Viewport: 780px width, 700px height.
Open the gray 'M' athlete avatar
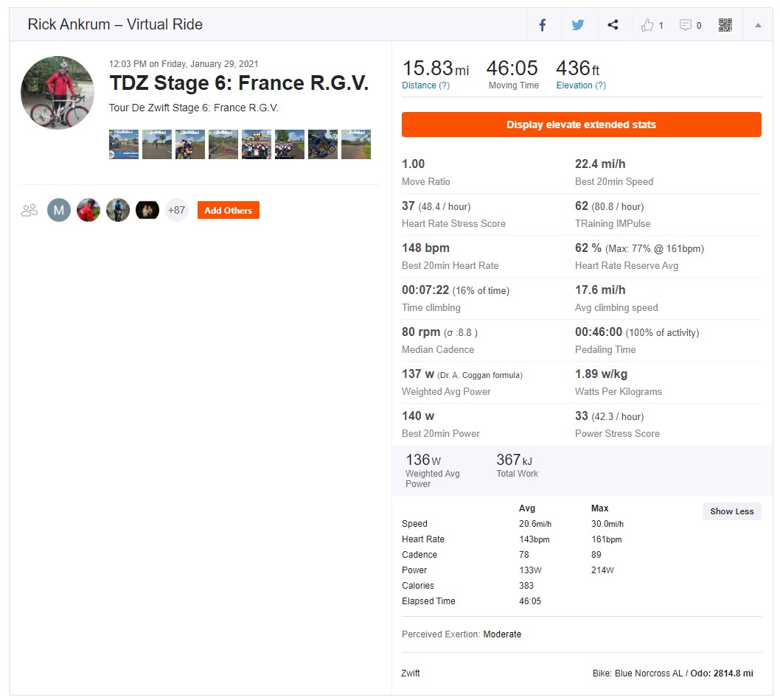[59, 210]
